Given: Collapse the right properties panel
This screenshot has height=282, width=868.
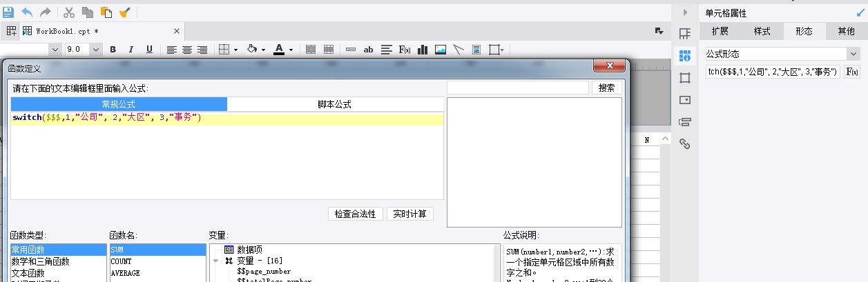Looking at the screenshot, I should pos(684,12).
